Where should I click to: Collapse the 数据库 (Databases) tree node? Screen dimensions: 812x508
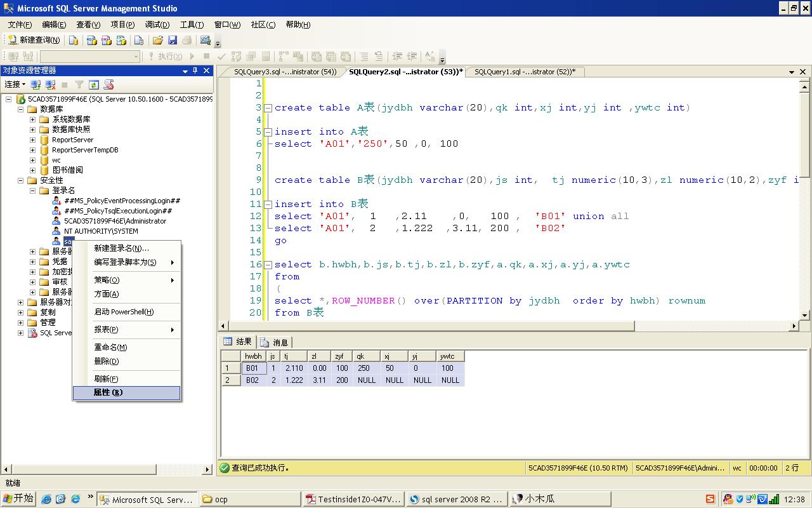pyautogui.click(x=21, y=109)
